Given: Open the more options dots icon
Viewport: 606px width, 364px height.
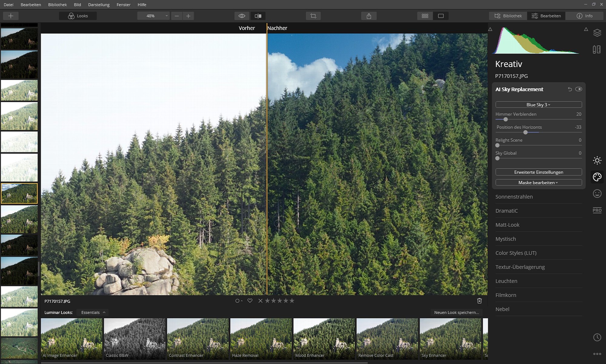Looking at the screenshot, I should tap(597, 354).
